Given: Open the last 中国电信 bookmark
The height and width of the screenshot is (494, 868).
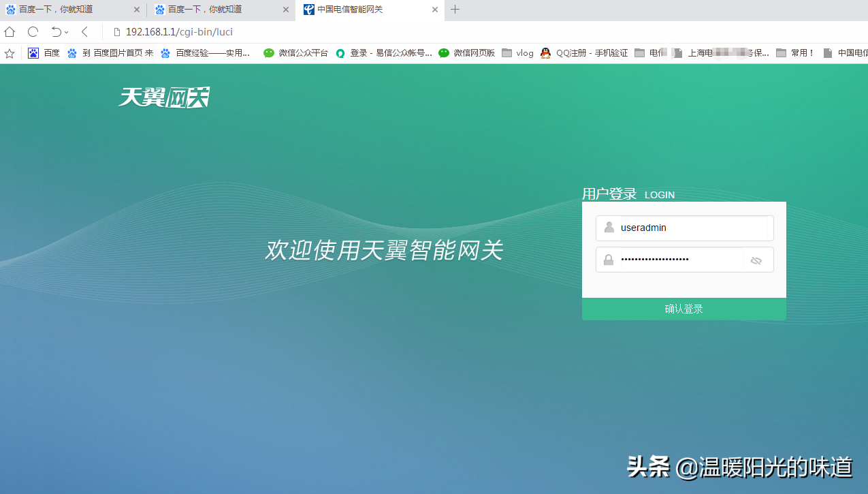Looking at the screenshot, I should tap(845, 53).
